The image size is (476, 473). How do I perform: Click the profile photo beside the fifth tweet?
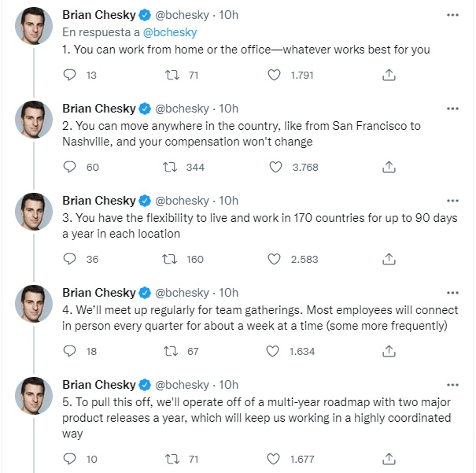pyautogui.click(x=34, y=396)
